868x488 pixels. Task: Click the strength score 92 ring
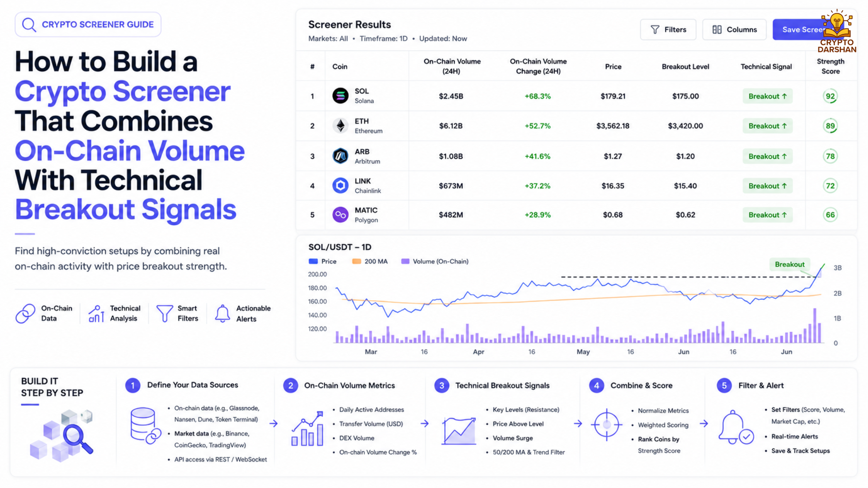[830, 96]
